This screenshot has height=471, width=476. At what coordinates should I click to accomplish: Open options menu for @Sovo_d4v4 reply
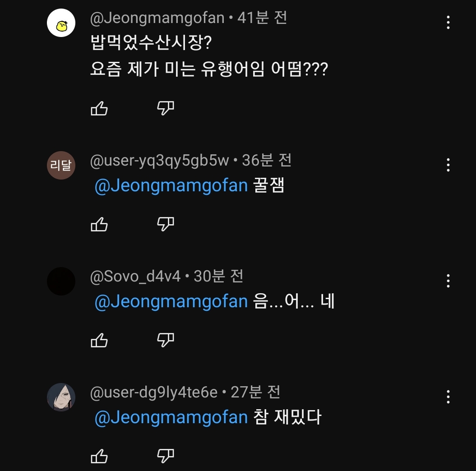[448, 281]
